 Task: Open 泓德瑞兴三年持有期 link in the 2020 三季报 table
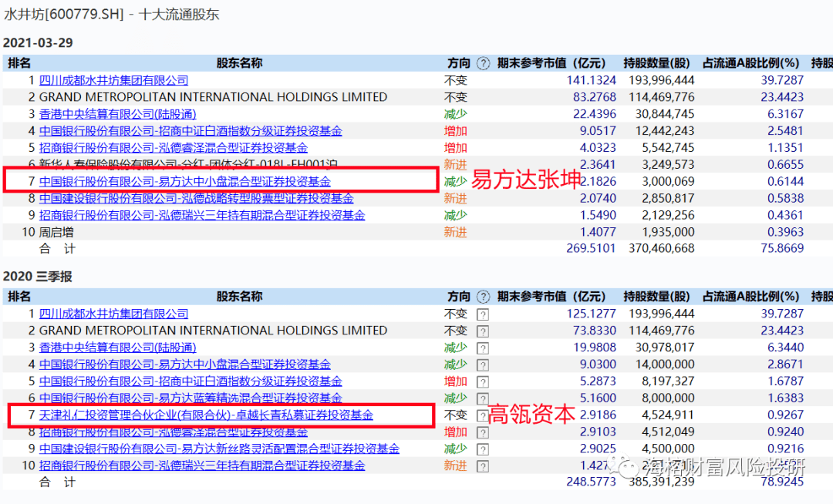[202, 466]
